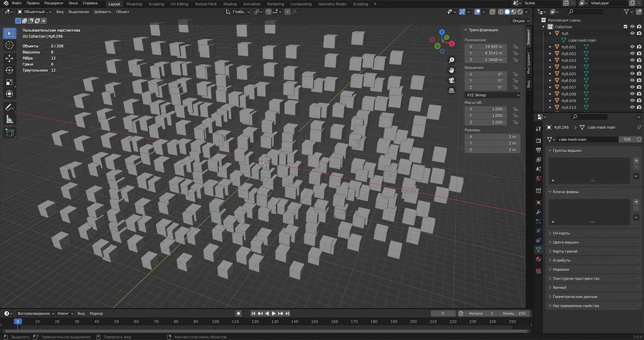Open the XYZ Эйлер rotation mode dropdown

tap(492, 95)
